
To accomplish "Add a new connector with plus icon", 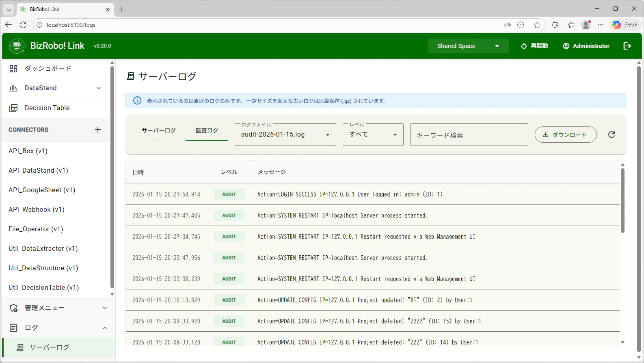I will click(x=98, y=130).
